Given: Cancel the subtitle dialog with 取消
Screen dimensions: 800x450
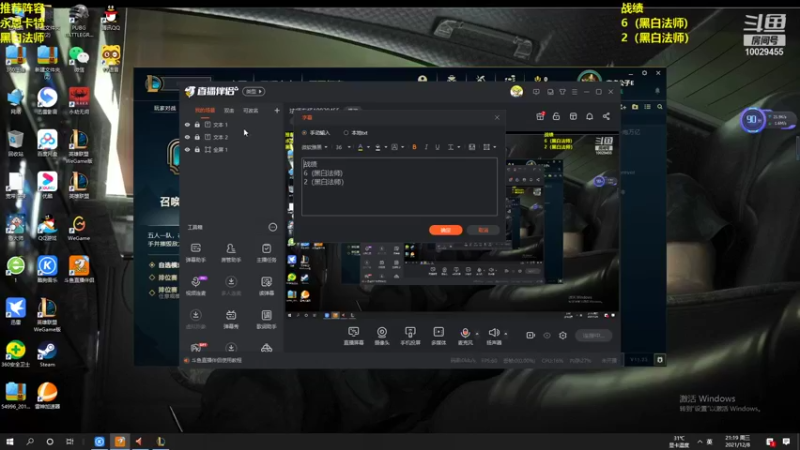Looking at the screenshot, I should click(x=483, y=230).
